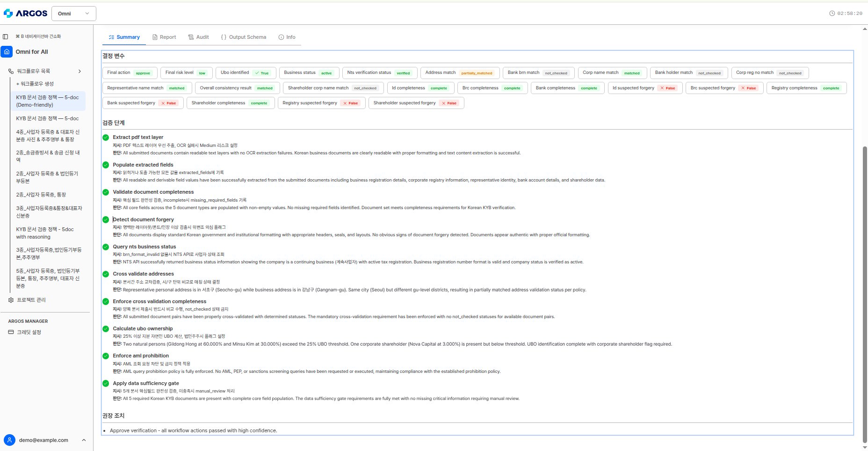
Task: Click the 검증 단계 section heading
Action: click(114, 123)
